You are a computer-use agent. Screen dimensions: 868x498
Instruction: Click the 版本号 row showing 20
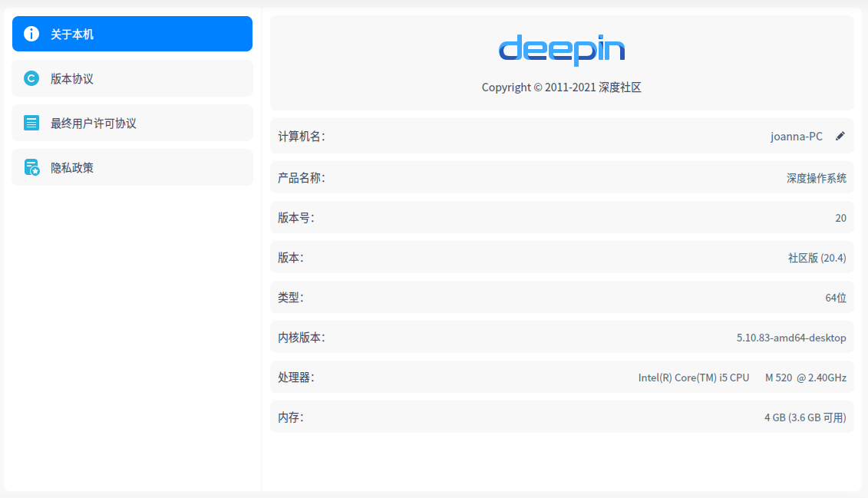(561, 217)
